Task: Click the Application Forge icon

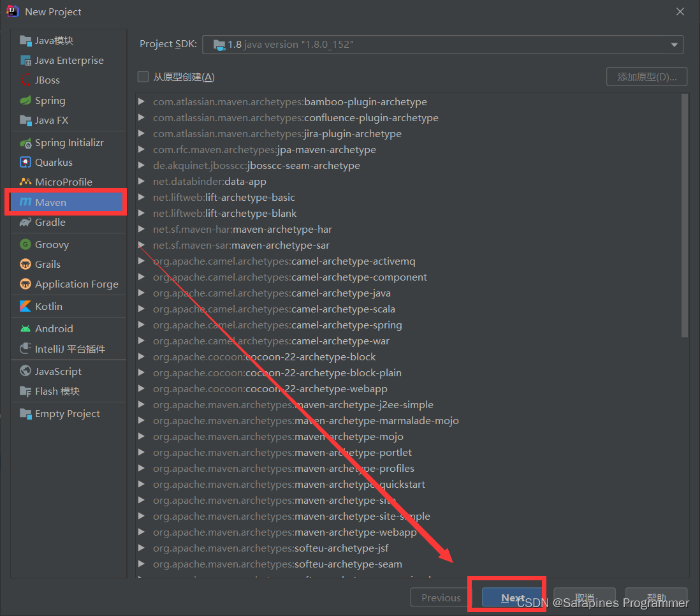Action: (26, 284)
